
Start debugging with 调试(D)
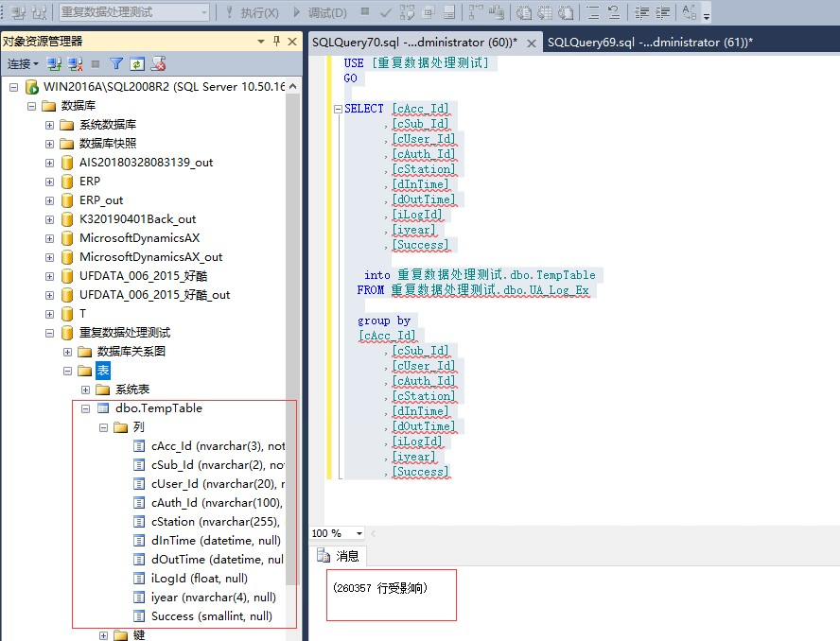(x=320, y=12)
